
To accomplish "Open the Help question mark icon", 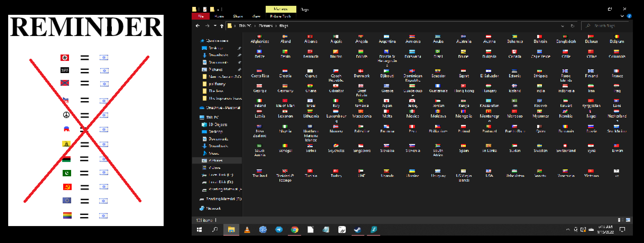I will click(629, 16).
